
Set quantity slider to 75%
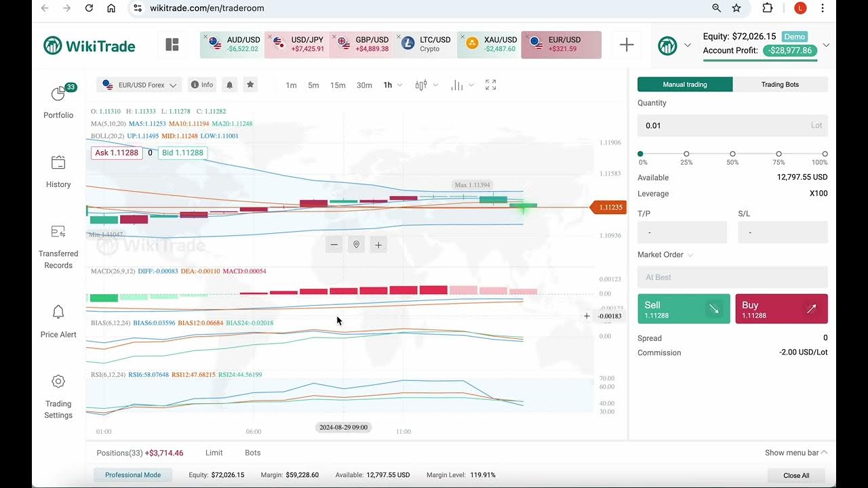[778, 154]
